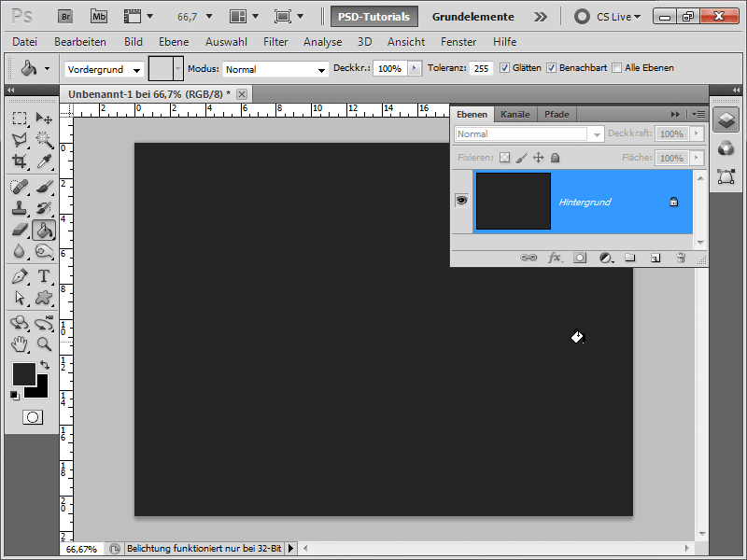Select the Eyedropper tool

click(44, 161)
